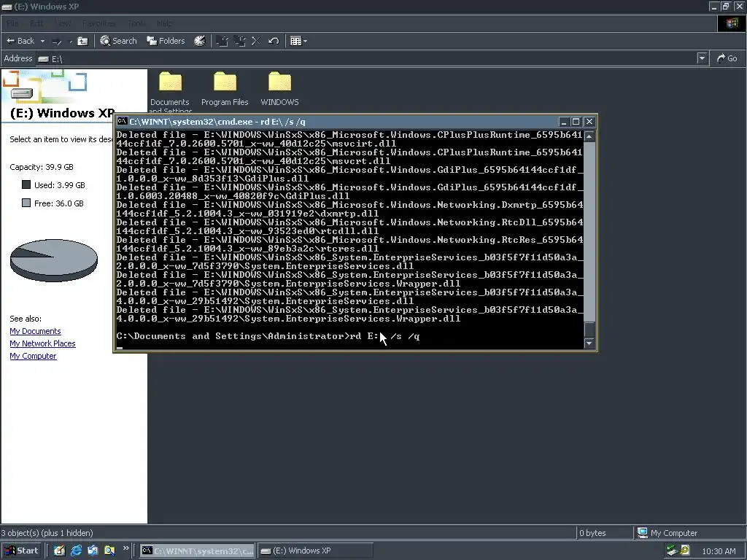747x560 pixels.
Task: Click the Go button beside address bar
Action: pyautogui.click(x=727, y=58)
